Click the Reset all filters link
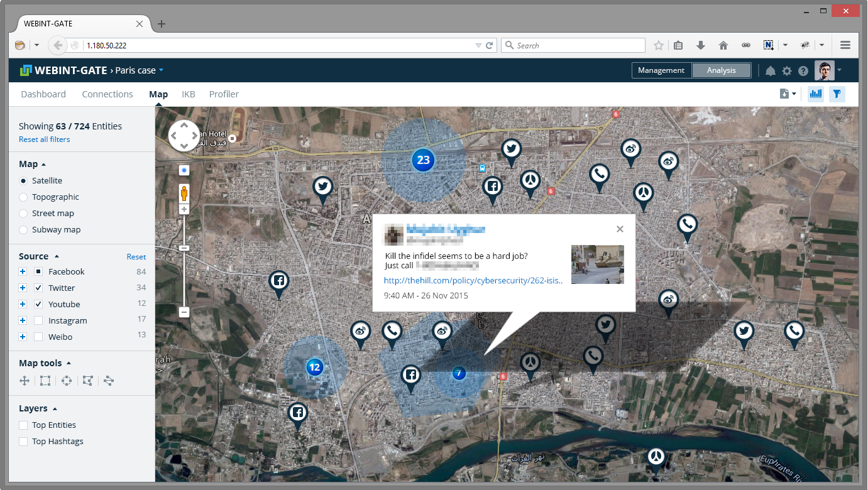This screenshot has height=490, width=868. point(44,139)
